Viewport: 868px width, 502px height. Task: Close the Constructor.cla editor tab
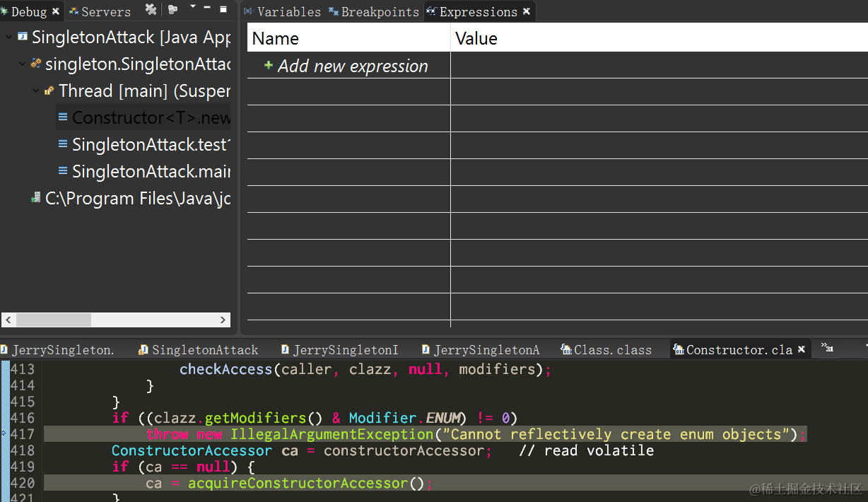(802, 349)
